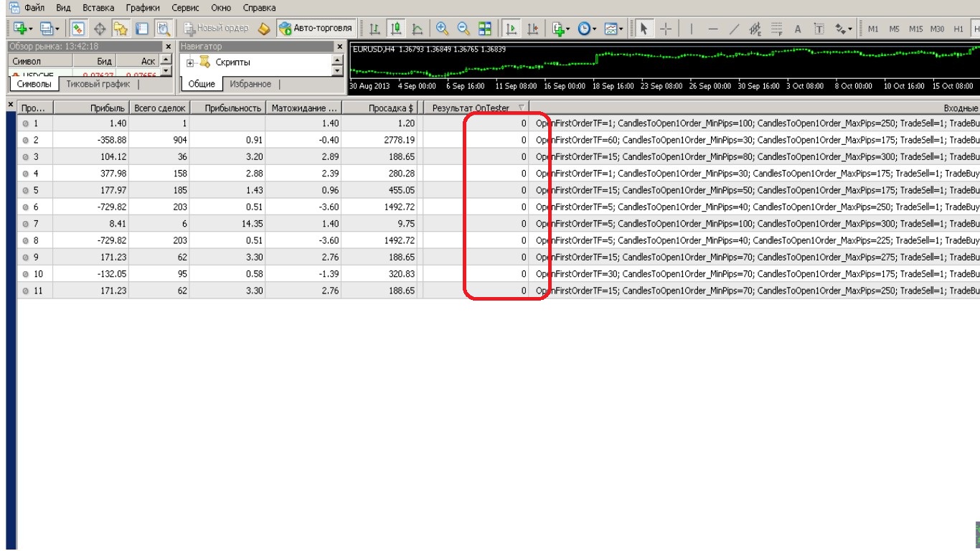Select the Text Label T tool

click(819, 29)
